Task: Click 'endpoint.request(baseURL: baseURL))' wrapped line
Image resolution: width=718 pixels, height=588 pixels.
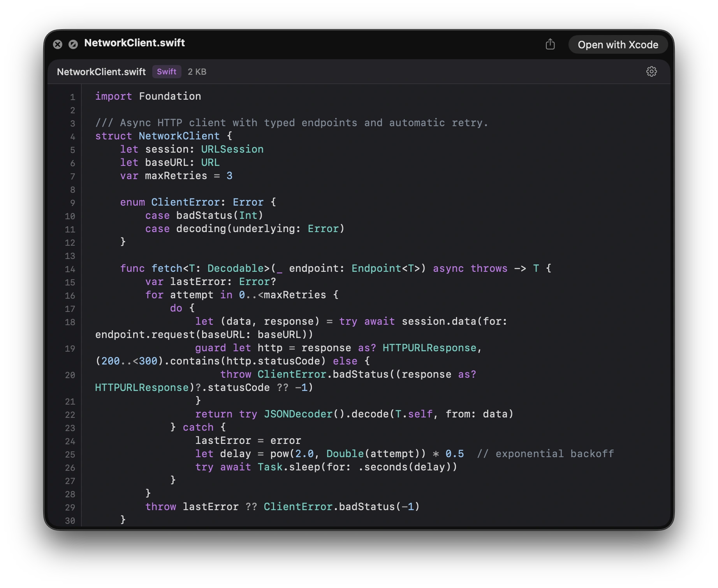Action: click(204, 334)
